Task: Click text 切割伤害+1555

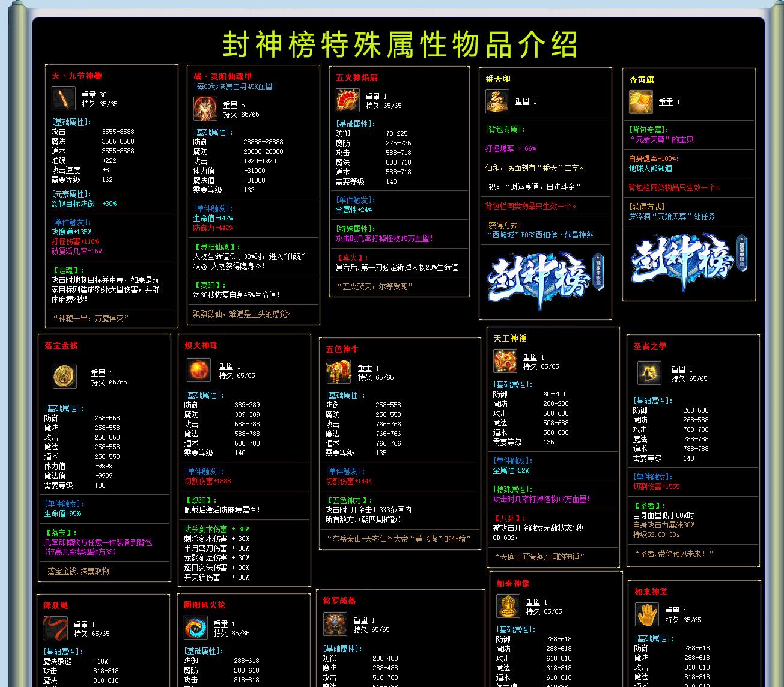Action: 657,486
